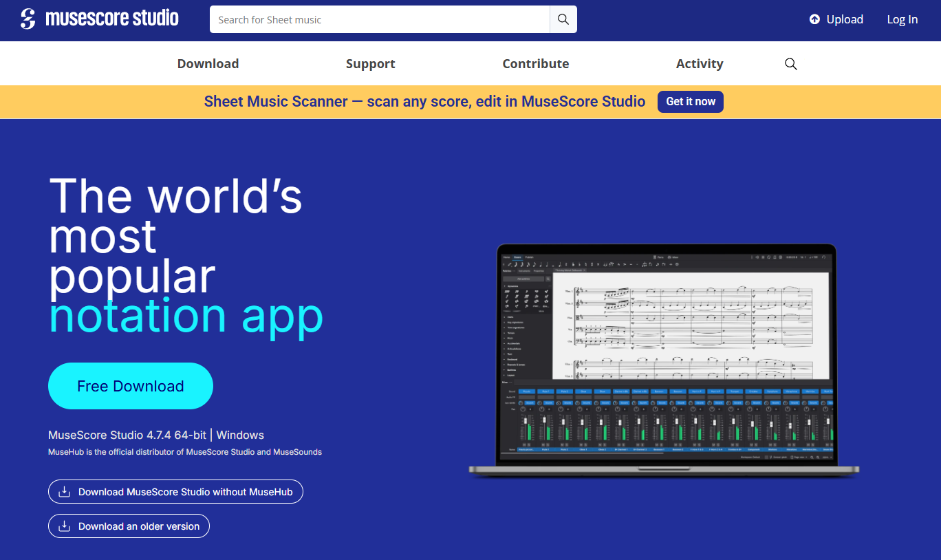Viewport: 941px width, 560px height.
Task: Open the Upload link in header
Action: (836, 19)
